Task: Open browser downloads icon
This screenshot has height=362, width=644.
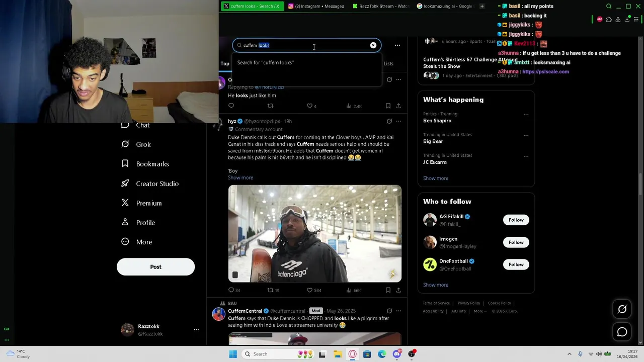Action: [x=627, y=20]
